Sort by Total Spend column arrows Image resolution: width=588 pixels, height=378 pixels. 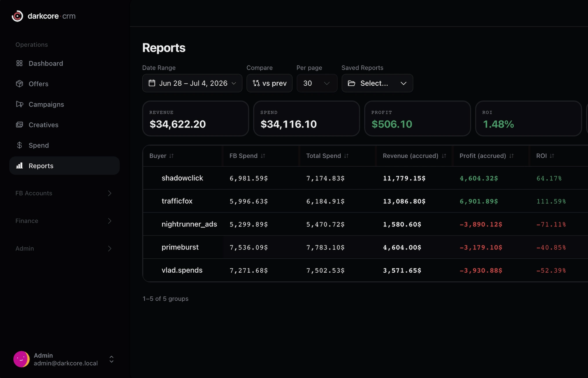tap(346, 156)
